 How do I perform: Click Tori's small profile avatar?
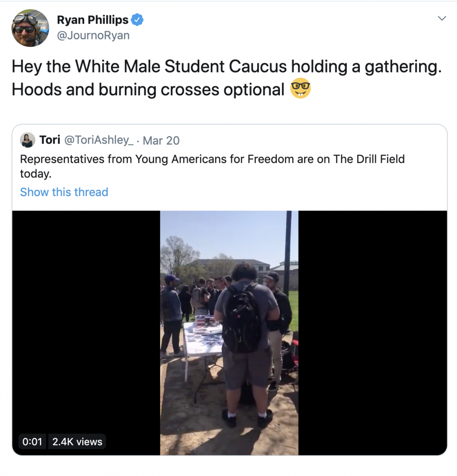[28, 140]
